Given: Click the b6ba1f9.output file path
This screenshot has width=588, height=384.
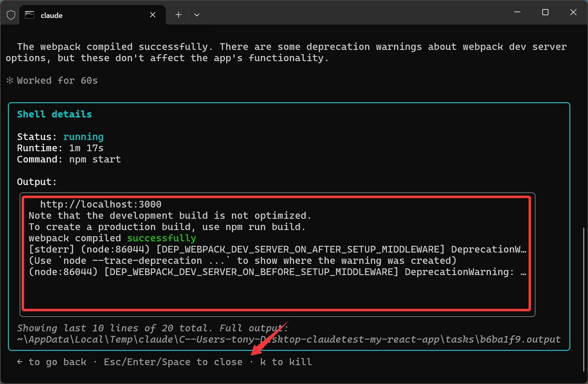Looking at the screenshot, I should point(520,340).
